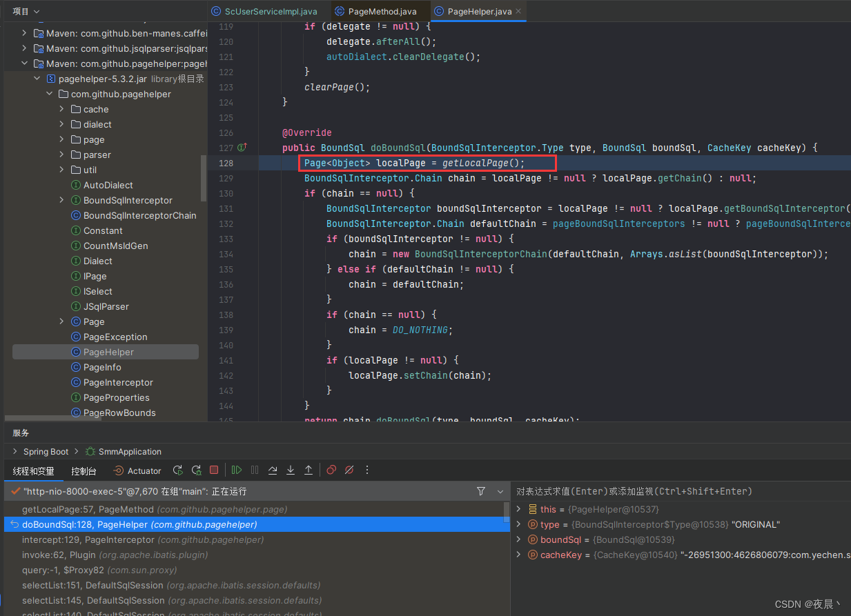This screenshot has width=851, height=616.
Task: Stop the running SmmApplication
Action: coord(214,470)
